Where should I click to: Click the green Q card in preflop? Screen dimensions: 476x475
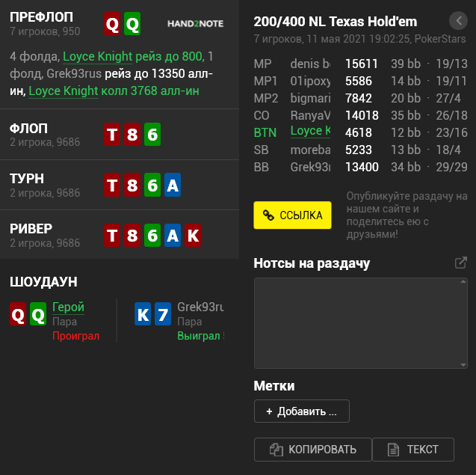point(132,24)
